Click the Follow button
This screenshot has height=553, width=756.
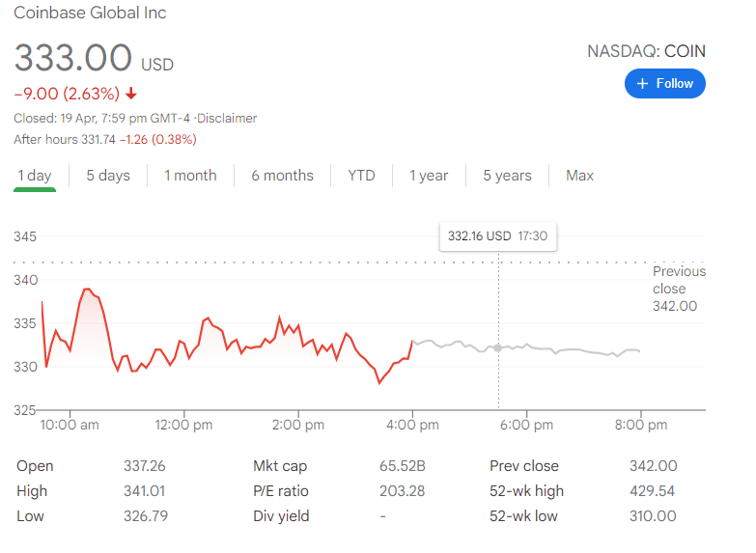pos(664,84)
